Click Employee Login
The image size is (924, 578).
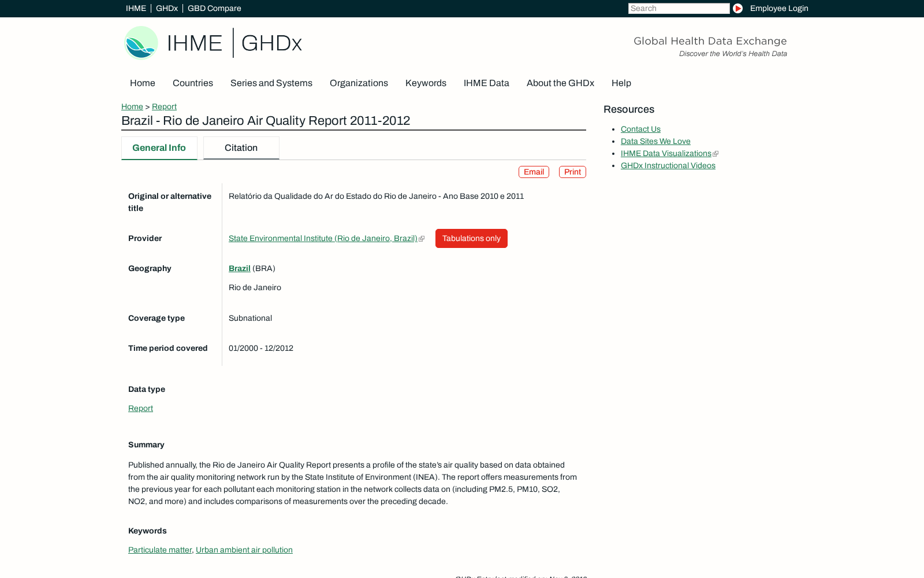pos(779,8)
